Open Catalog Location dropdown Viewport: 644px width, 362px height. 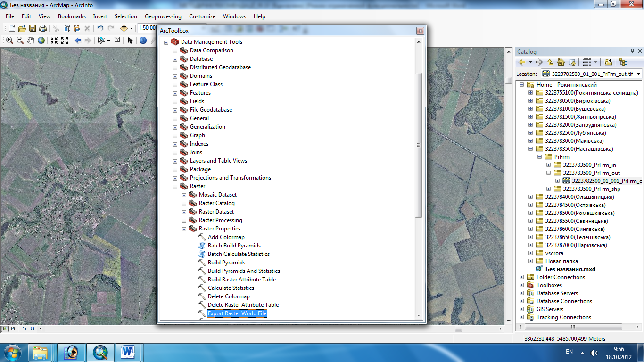(x=638, y=74)
